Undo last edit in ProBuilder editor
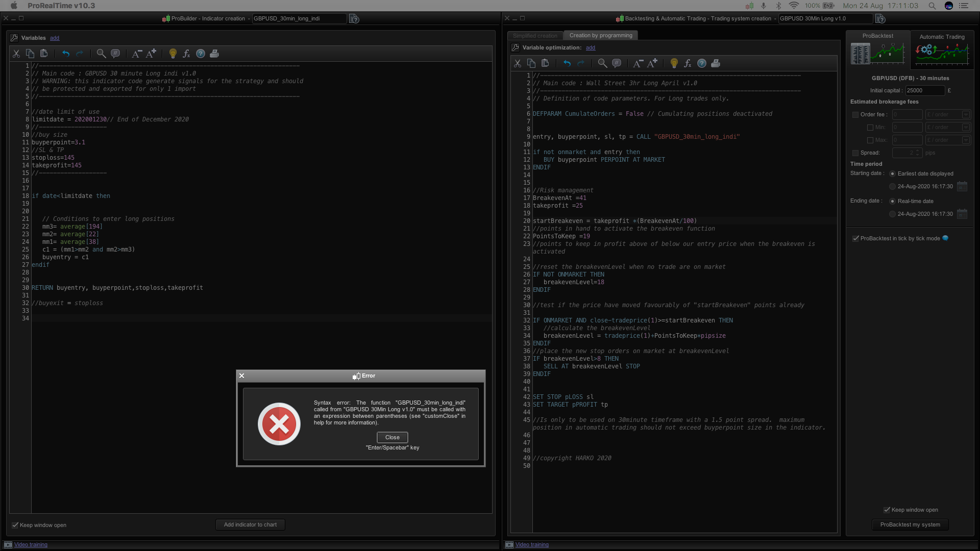980x551 pixels. tap(66, 54)
